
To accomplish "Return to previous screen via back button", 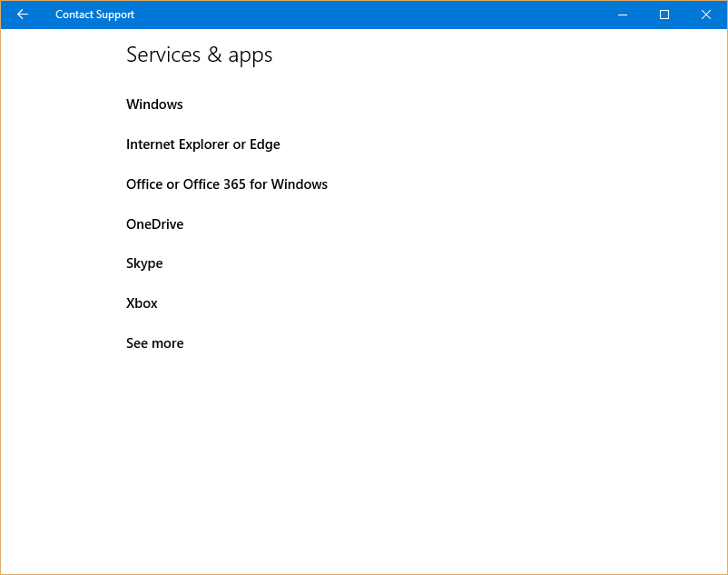I will click(22, 15).
